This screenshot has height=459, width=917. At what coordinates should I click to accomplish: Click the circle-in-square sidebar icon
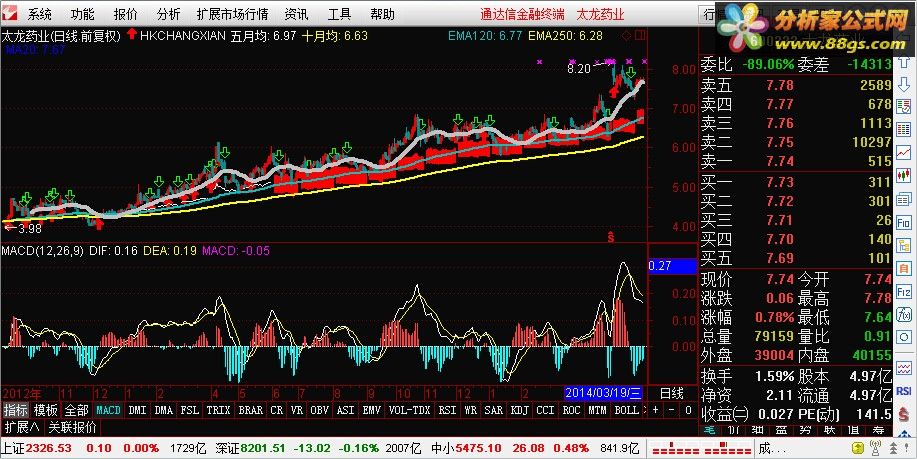pyautogui.click(x=904, y=337)
